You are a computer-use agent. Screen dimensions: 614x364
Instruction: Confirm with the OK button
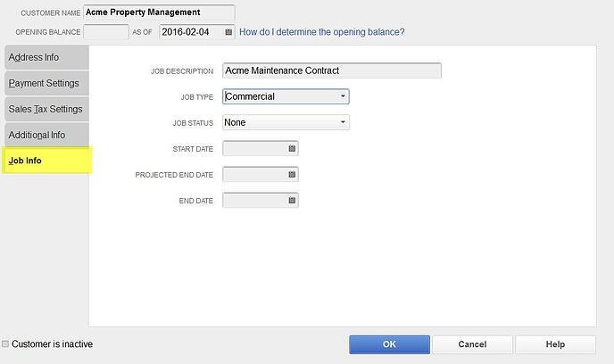pos(389,344)
